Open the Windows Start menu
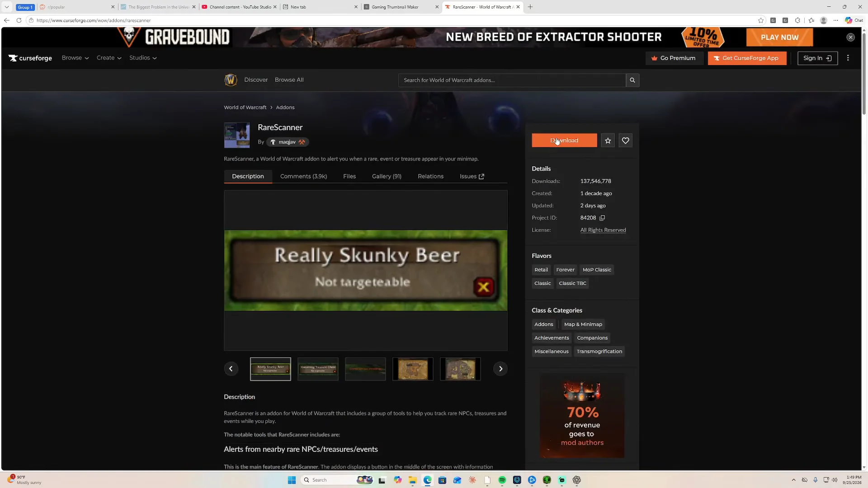The image size is (868, 488). [x=292, y=480]
